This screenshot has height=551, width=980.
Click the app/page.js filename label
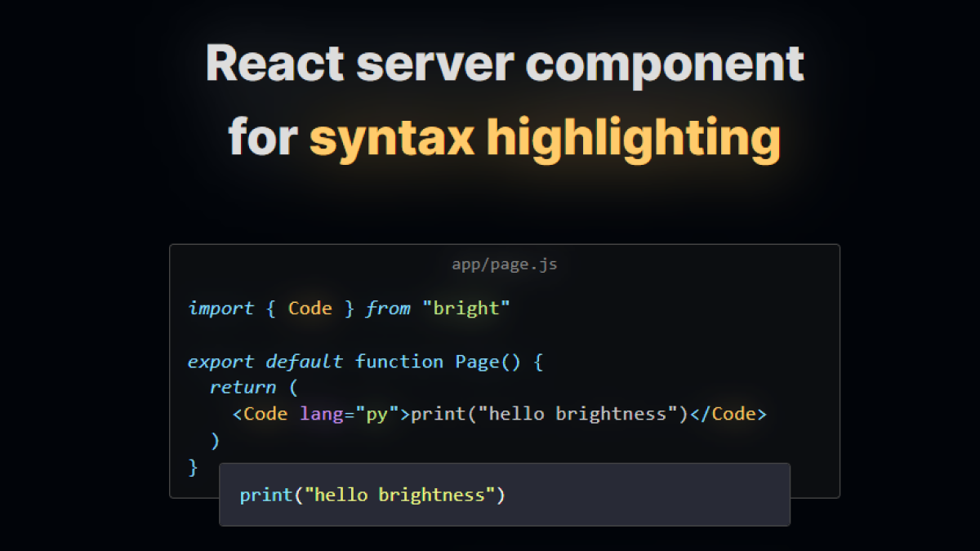503,264
